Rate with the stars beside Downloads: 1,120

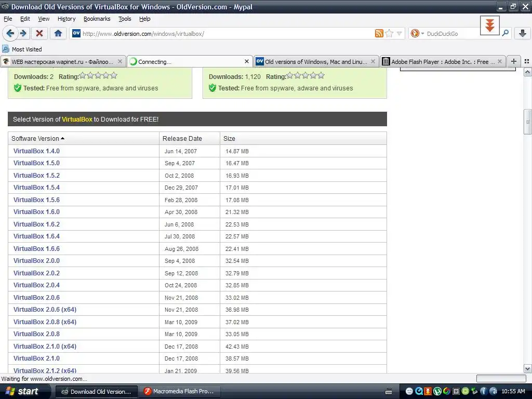[x=305, y=76]
